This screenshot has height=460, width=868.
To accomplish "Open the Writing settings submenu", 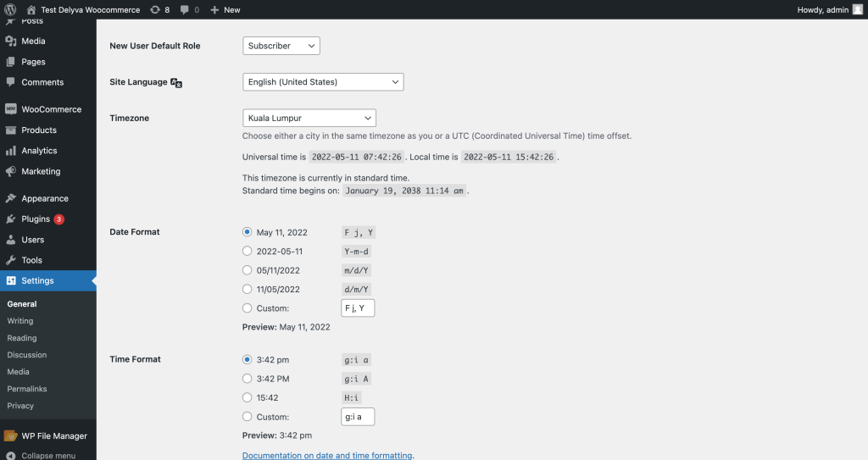I will pos(20,321).
